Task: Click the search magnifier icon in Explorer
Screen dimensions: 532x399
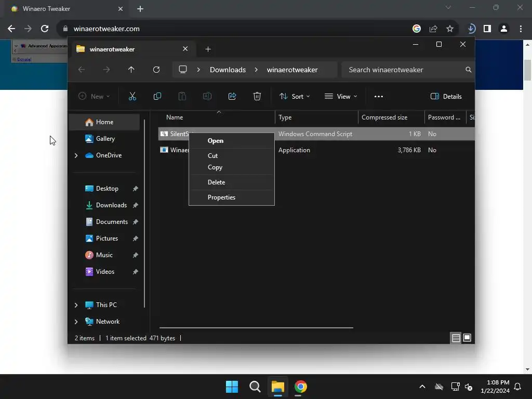Action: pyautogui.click(x=468, y=70)
